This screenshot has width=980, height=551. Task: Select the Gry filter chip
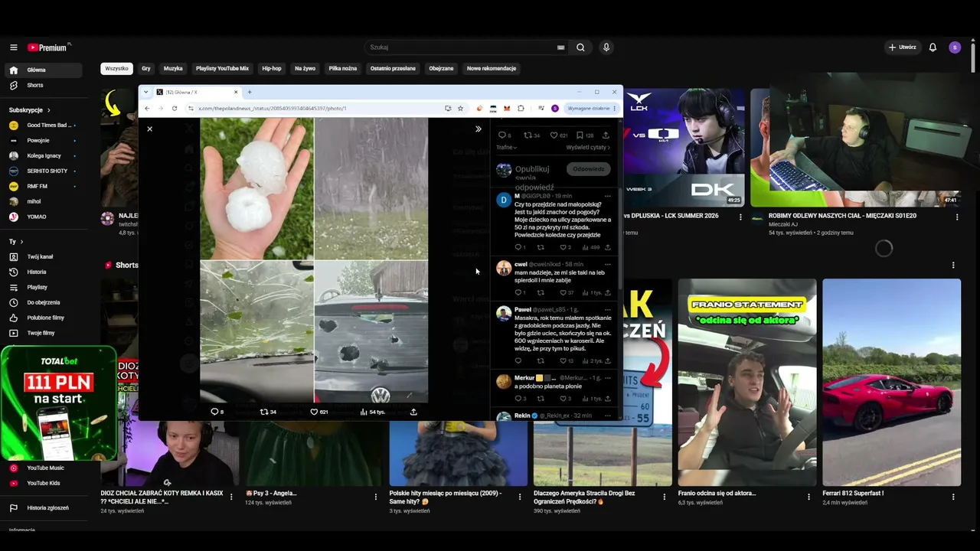pyautogui.click(x=145, y=69)
